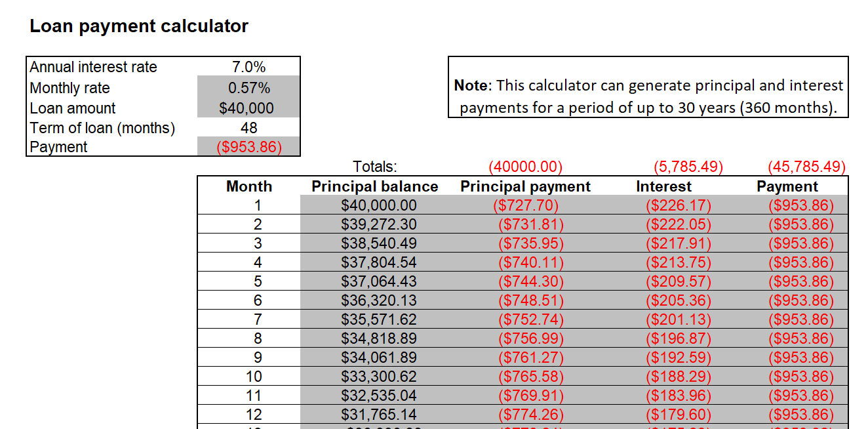
Task: Select principal balance $34,818.89
Action: (379, 338)
